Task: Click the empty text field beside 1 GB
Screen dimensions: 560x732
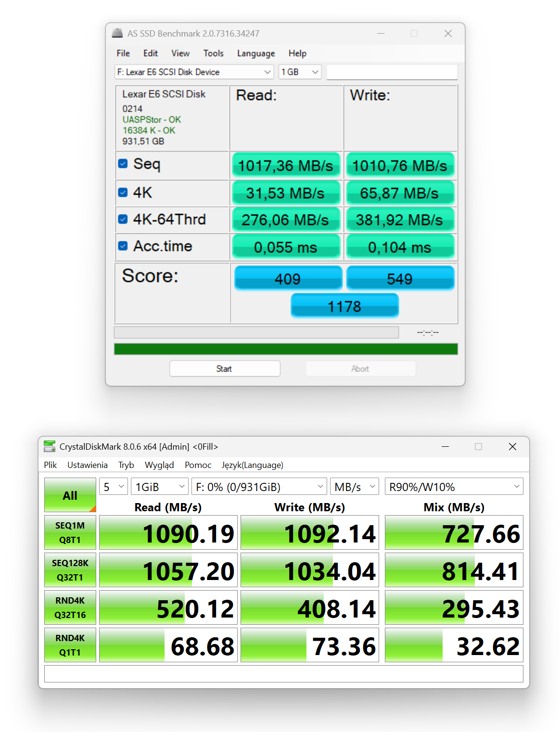Action: [x=392, y=72]
